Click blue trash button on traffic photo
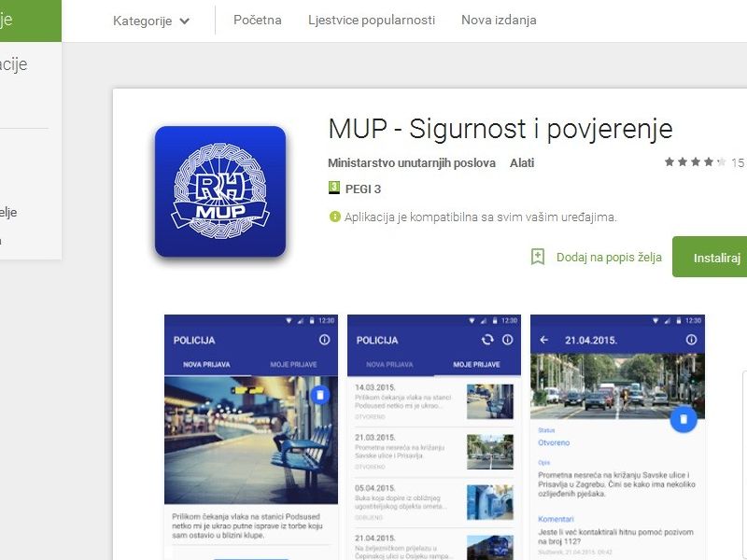Image resolution: width=747 pixels, height=560 pixels. [684, 419]
